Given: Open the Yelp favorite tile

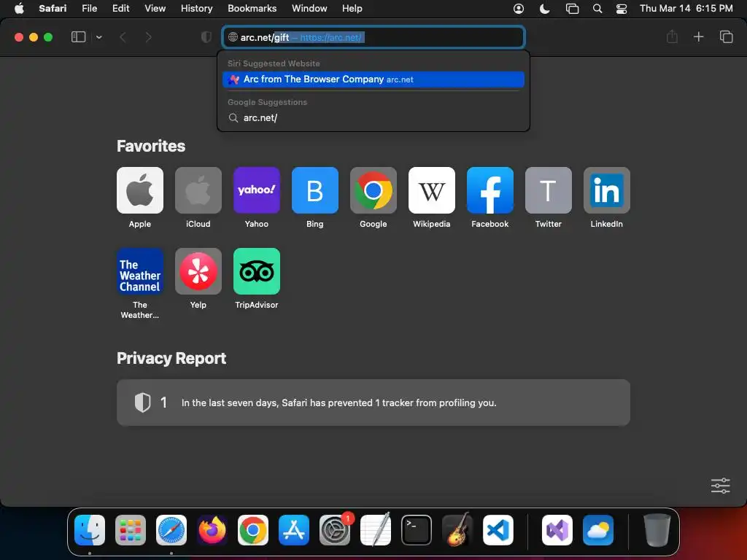Looking at the screenshot, I should point(198,271).
